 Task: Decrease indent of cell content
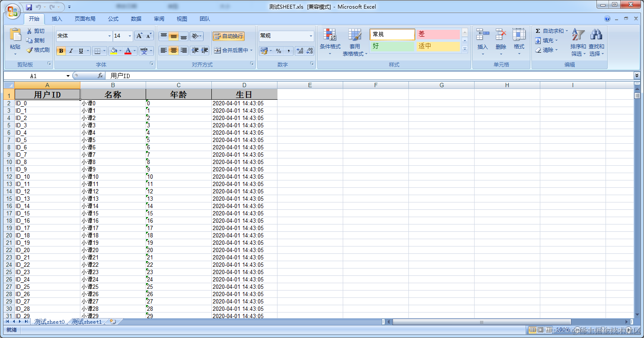click(195, 51)
